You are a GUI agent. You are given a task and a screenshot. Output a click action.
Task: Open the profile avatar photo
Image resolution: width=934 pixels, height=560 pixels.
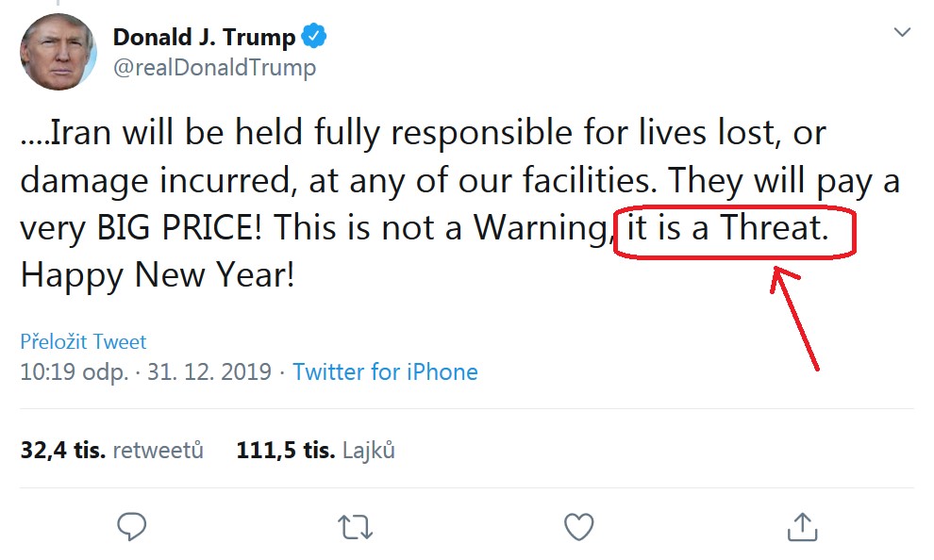(x=58, y=52)
